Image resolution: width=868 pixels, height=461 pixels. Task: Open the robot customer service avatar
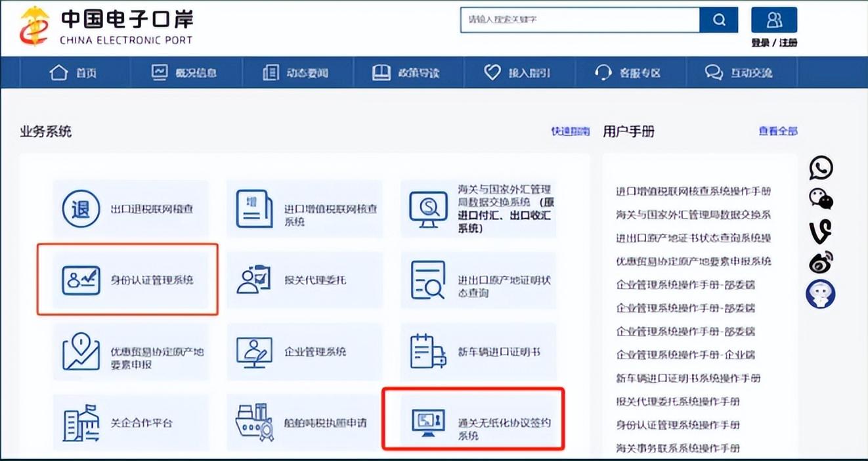coord(820,294)
